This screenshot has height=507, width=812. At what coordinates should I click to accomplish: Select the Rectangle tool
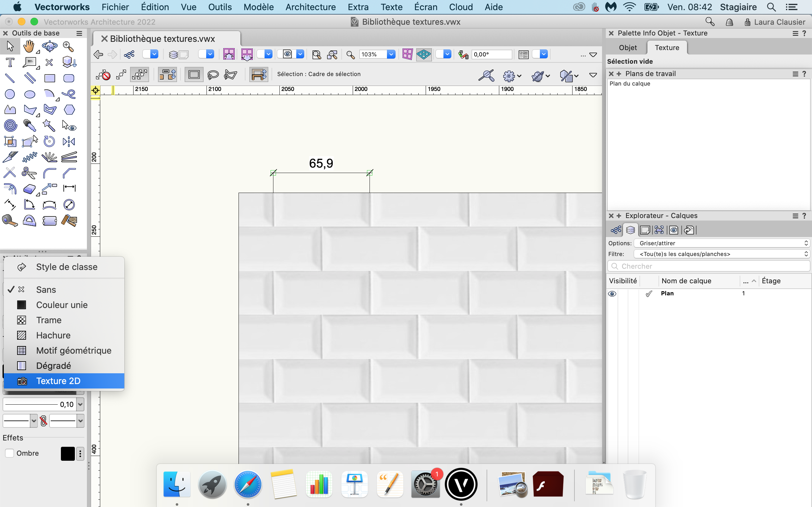(x=50, y=78)
